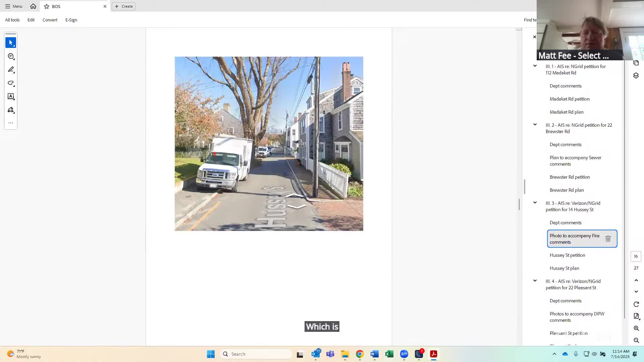Collapse the III. 1 Madaket Rd bookmark
The height and width of the screenshot is (362, 644).
point(535,66)
